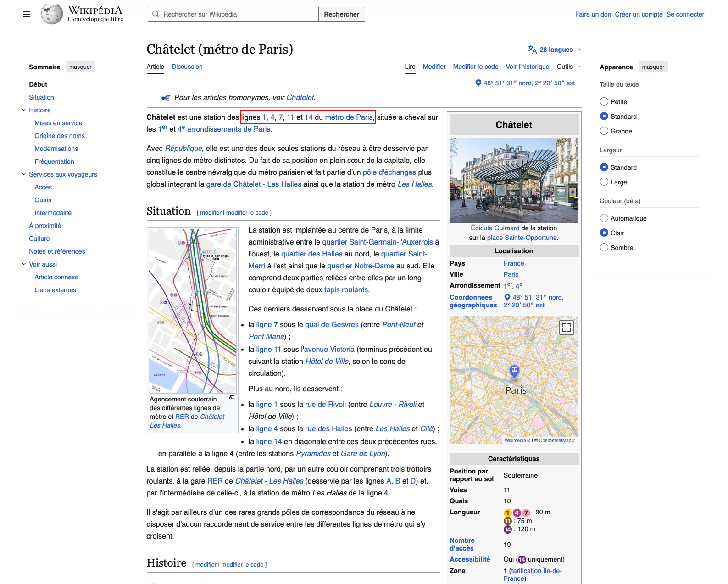Click the infobox coordinates pin icon
The image size is (728, 584).
(507, 297)
